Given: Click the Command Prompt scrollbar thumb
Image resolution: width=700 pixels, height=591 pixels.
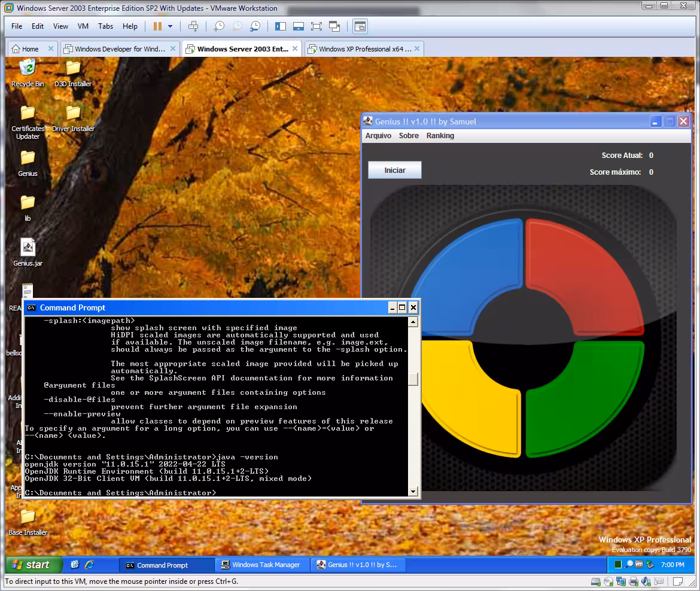Looking at the screenshot, I should coord(413,379).
